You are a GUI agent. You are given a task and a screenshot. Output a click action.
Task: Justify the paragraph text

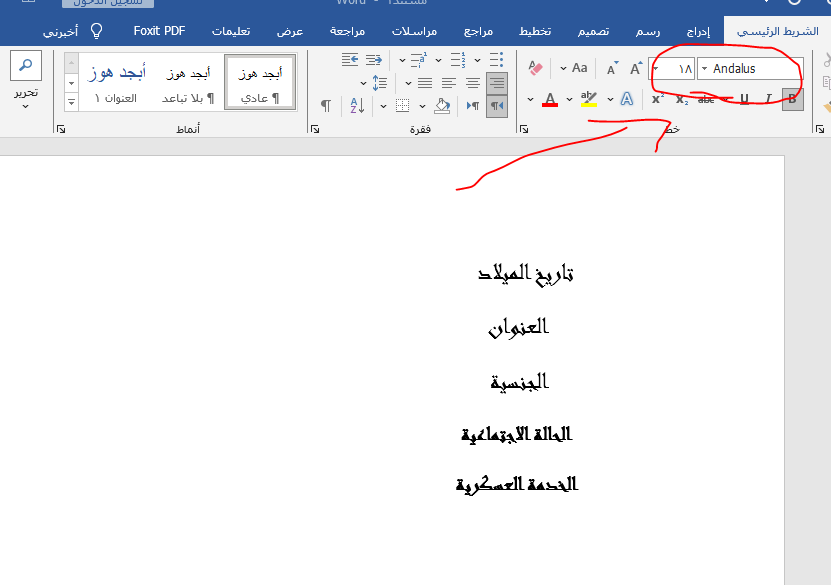(x=425, y=83)
